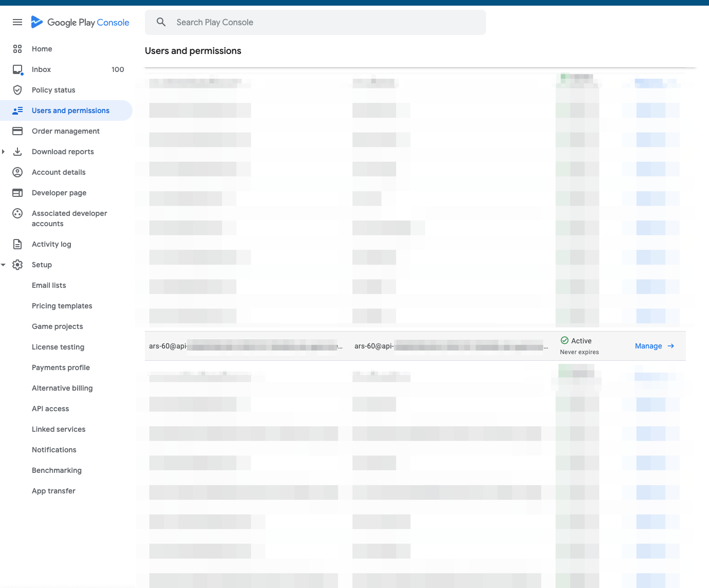Viewport: 709px width, 588px height.
Task: Go to Developer page in sidebar
Action: [59, 193]
